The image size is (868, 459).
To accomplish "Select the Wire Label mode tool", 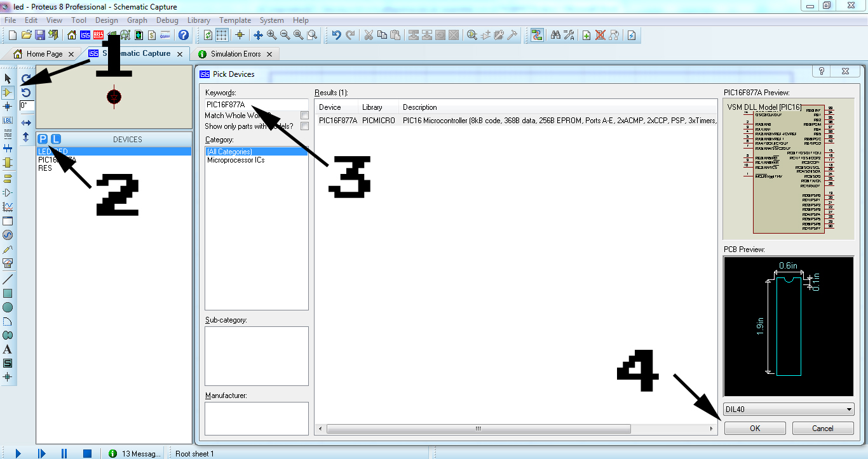I will pyautogui.click(x=8, y=120).
